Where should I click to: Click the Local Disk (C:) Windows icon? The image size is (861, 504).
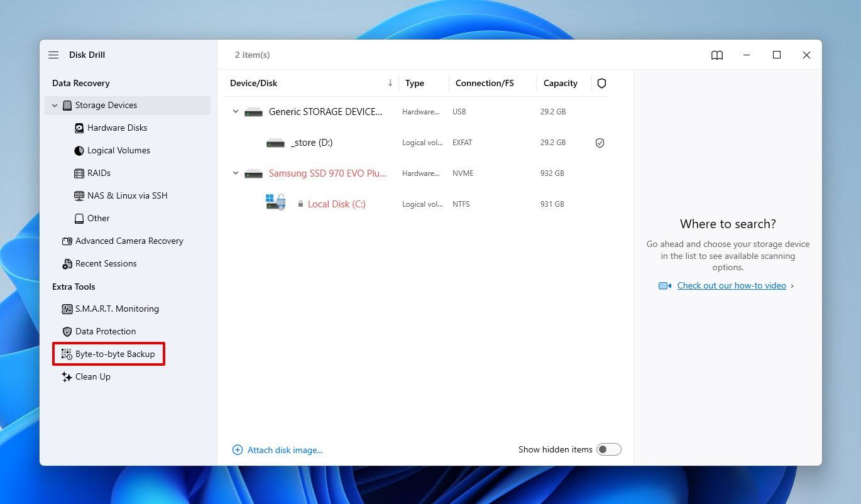click(276, 202)
